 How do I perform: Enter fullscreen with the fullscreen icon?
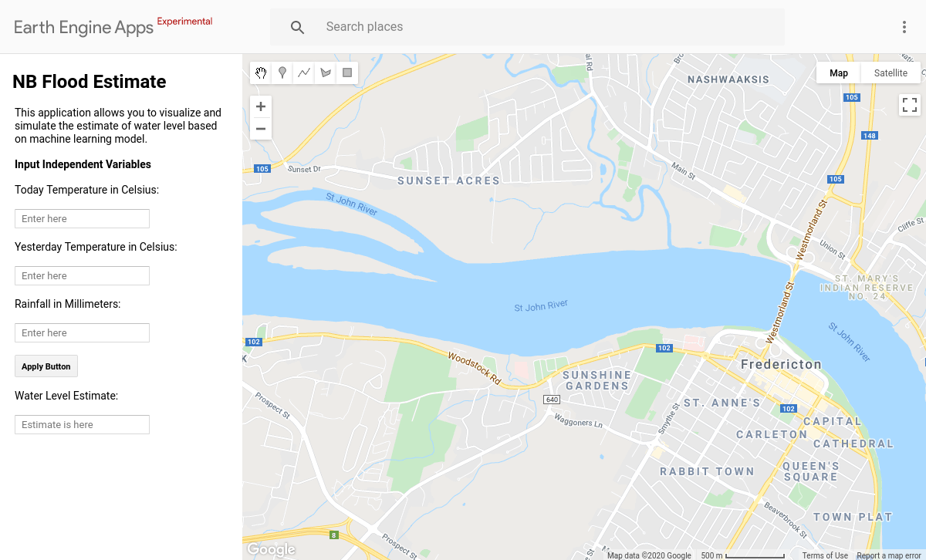(909, 103)
